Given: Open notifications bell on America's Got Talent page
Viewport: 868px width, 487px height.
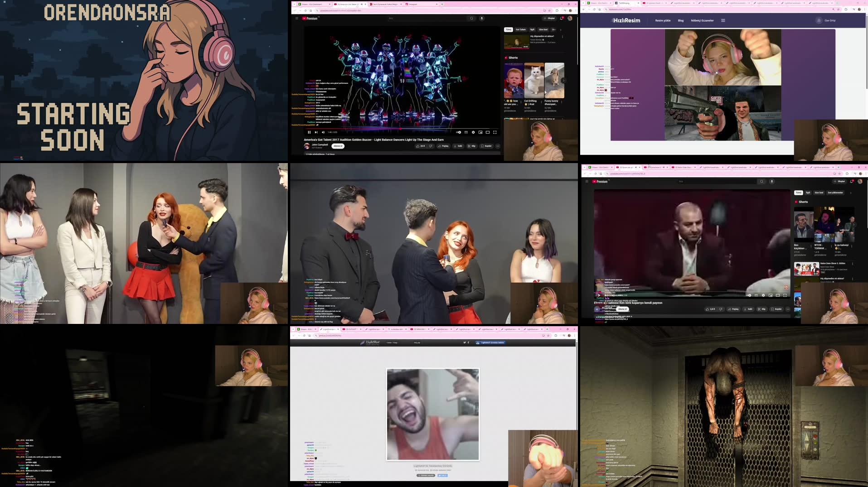Looking at the screenshot, I should coord(562,18).
